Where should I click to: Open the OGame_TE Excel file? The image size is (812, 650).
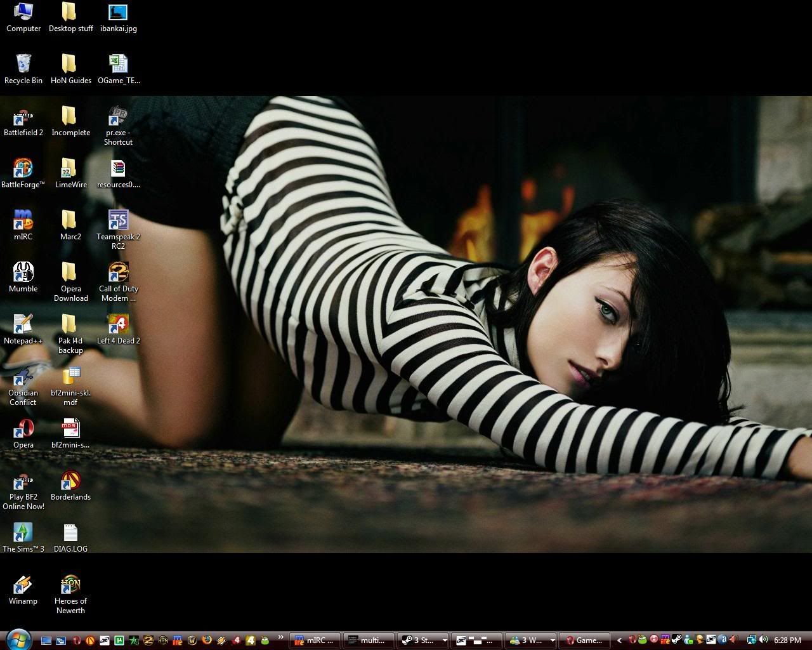click(x=118, y=69)
